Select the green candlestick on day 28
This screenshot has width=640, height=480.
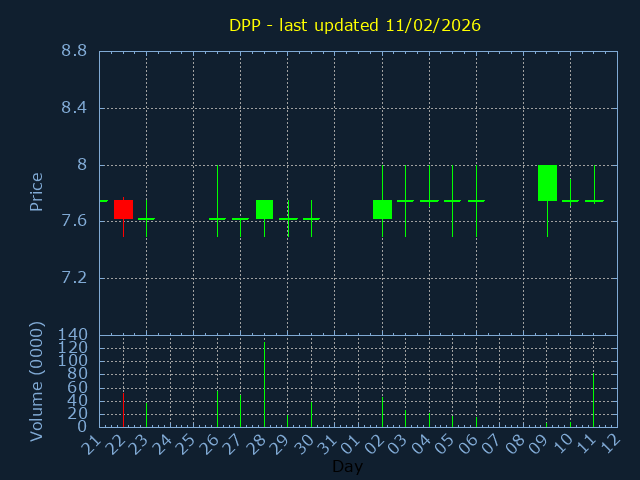264,209
